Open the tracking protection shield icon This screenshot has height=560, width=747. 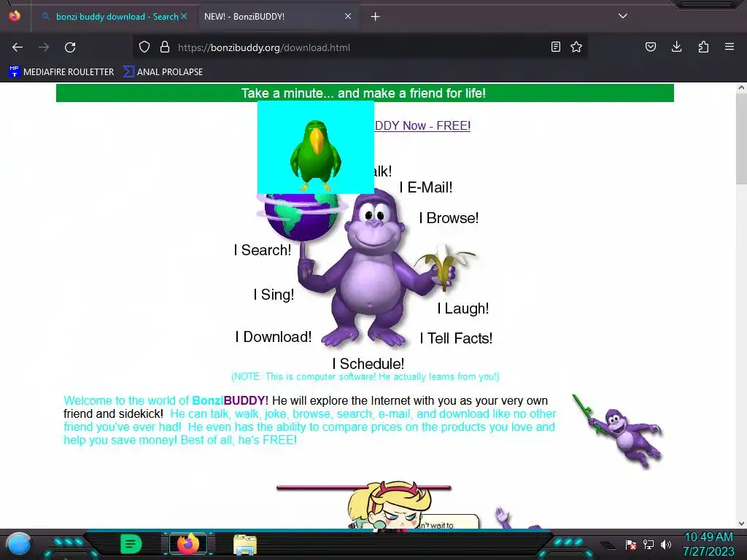[144, 47]
